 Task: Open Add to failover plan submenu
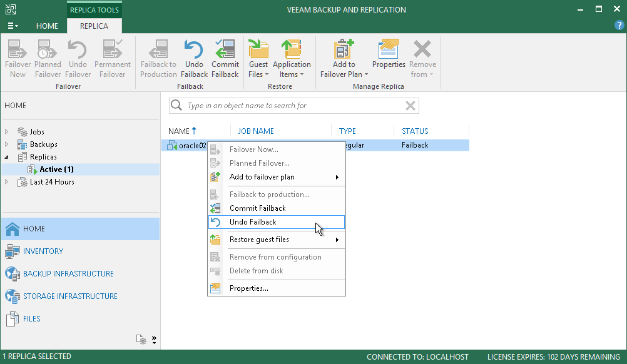click(x=277, y=177)
